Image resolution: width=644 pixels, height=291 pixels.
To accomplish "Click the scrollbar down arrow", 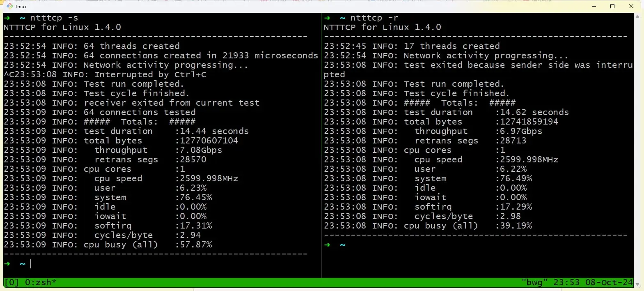I will tap(637, 284).
